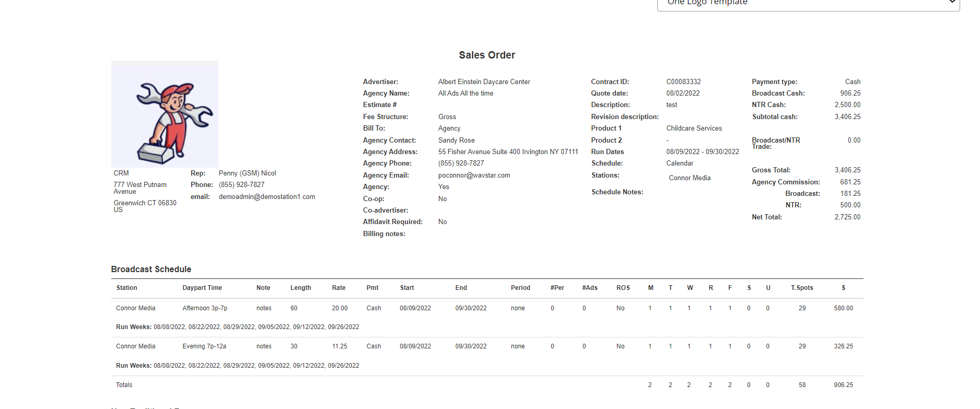980x409 pixels.
Task: Click the T.Spots column header
Action: [802, 288]
